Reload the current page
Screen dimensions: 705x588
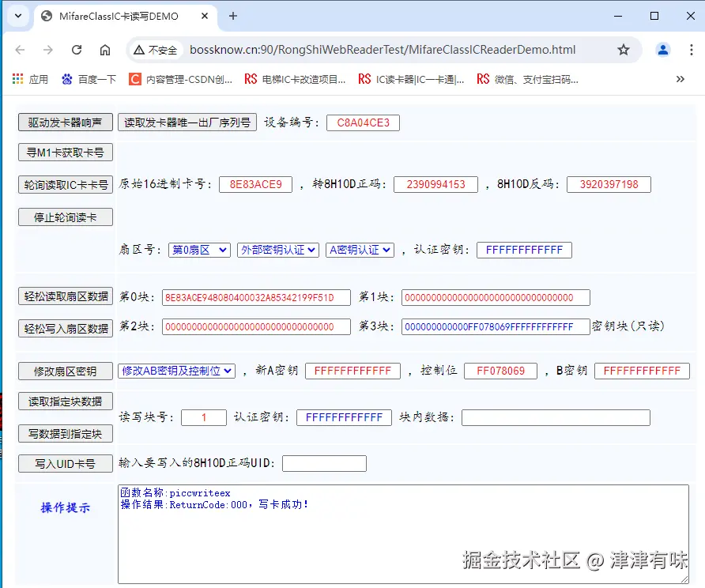pos(76,49)
